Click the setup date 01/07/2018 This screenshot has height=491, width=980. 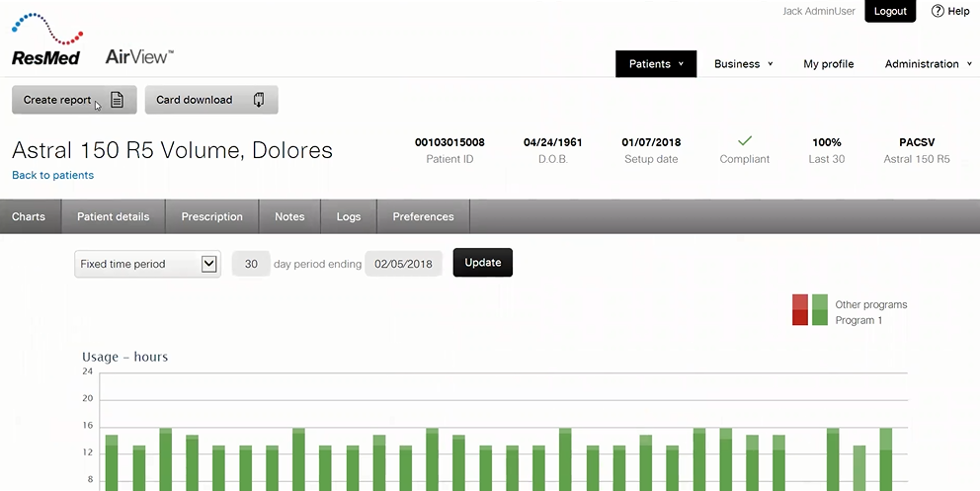(651, 142)
